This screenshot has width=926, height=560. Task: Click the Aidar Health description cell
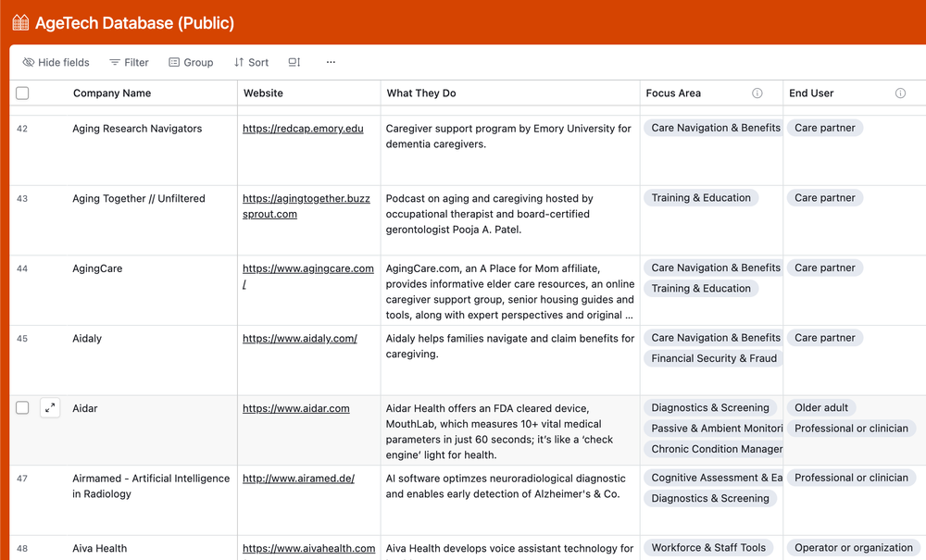[x=510, y=431]
